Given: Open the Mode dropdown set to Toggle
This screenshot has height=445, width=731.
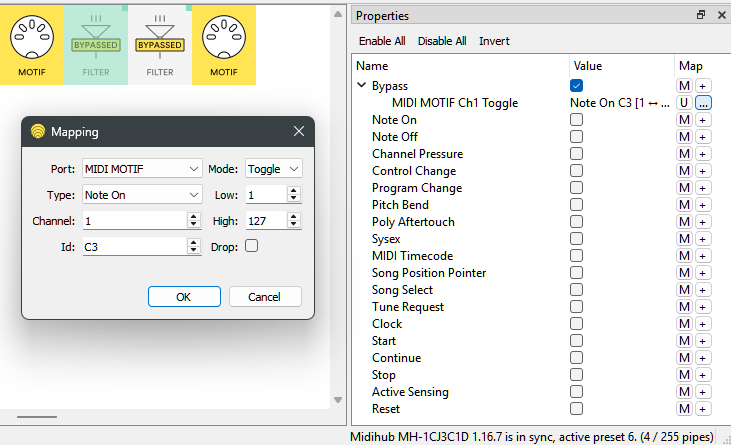Looking at the screenshot, I should (273, 169).
